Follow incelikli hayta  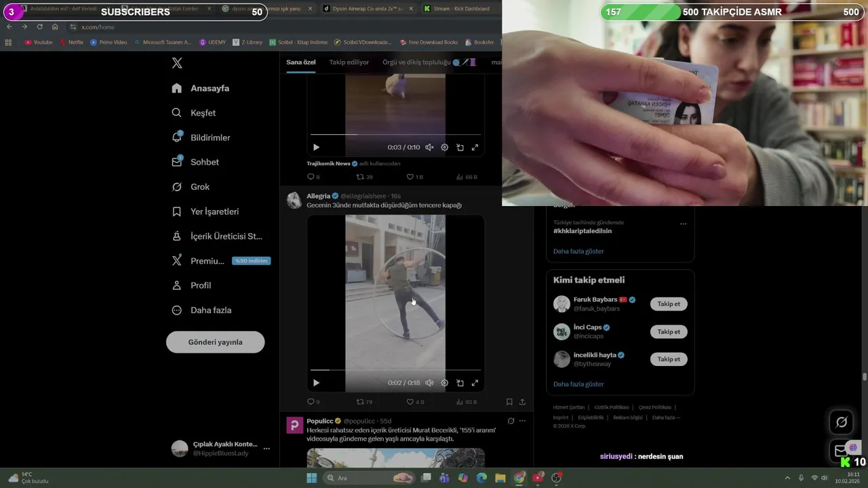(x=669, y=359)
